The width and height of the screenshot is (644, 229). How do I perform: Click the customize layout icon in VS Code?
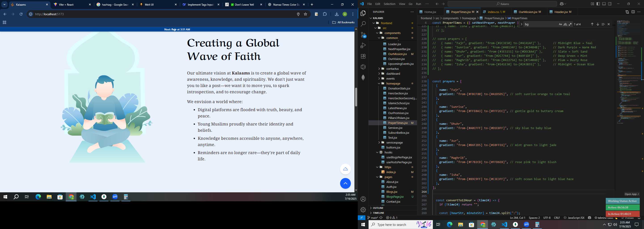[x=592, y=4]
